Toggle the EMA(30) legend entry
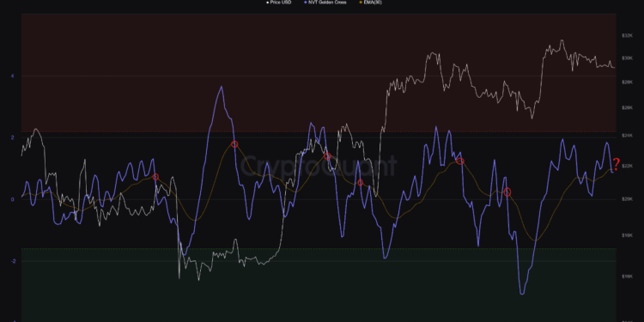The image size is (644, 322). coord(371,3)
